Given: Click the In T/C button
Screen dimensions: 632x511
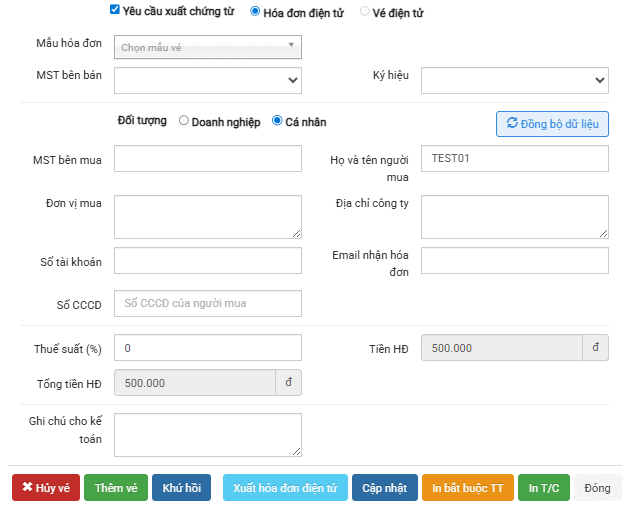Looking at the screenshot, I should [545, 488].
